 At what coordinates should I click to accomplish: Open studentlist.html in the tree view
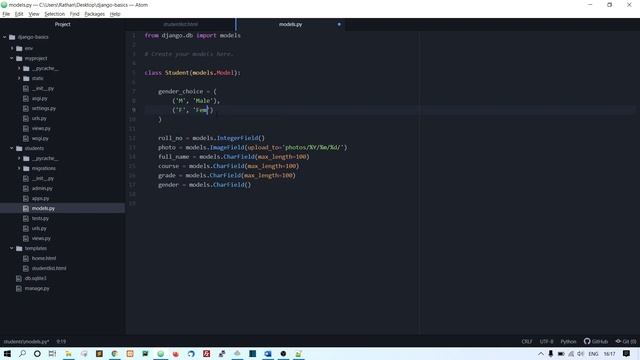tap(49, 268)
